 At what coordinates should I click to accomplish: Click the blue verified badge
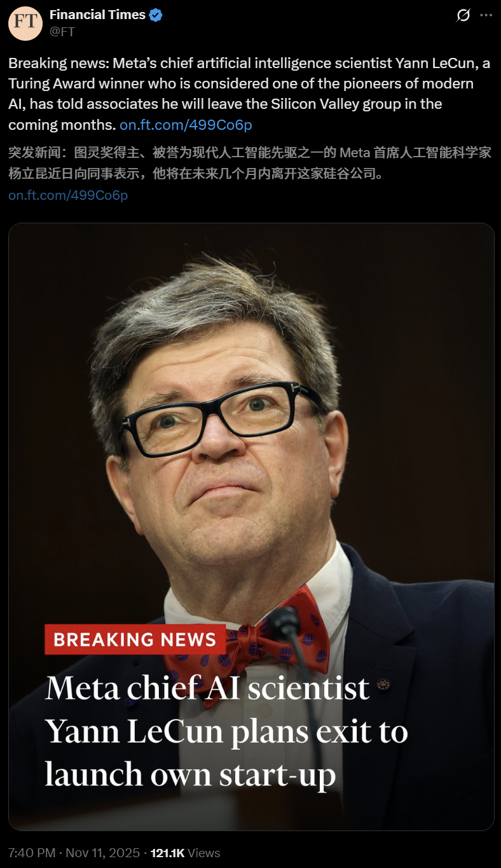(156, 15)
